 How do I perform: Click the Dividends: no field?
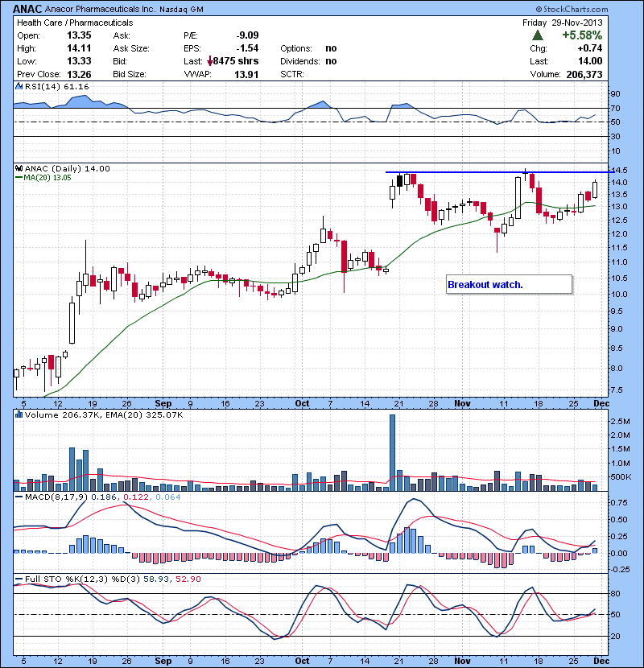(308, 61)
